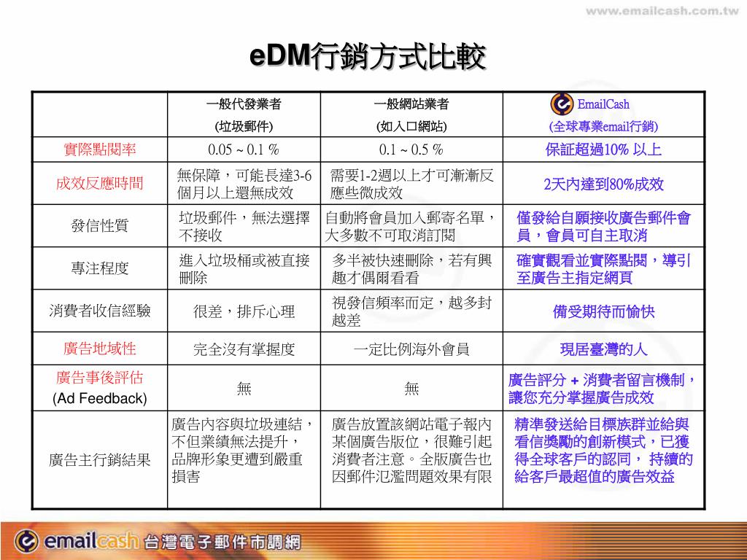Click the 保証超過10% 以上 cell

tap(603, 149)
